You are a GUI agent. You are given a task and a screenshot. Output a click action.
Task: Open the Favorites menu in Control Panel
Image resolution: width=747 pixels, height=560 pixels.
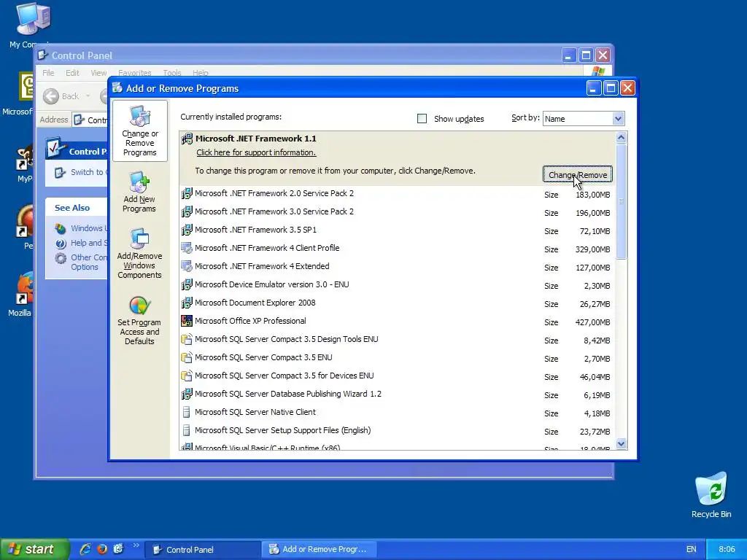135,73
